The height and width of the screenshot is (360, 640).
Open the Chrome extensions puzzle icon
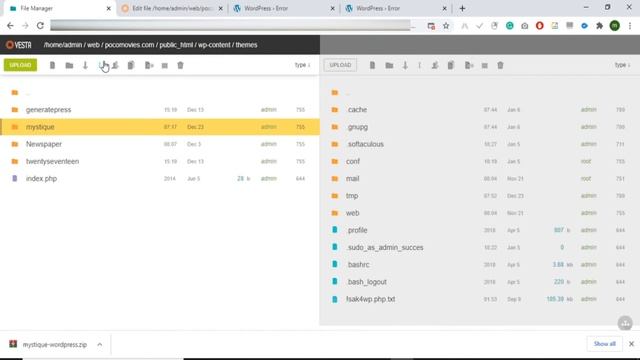click(600, 26)
